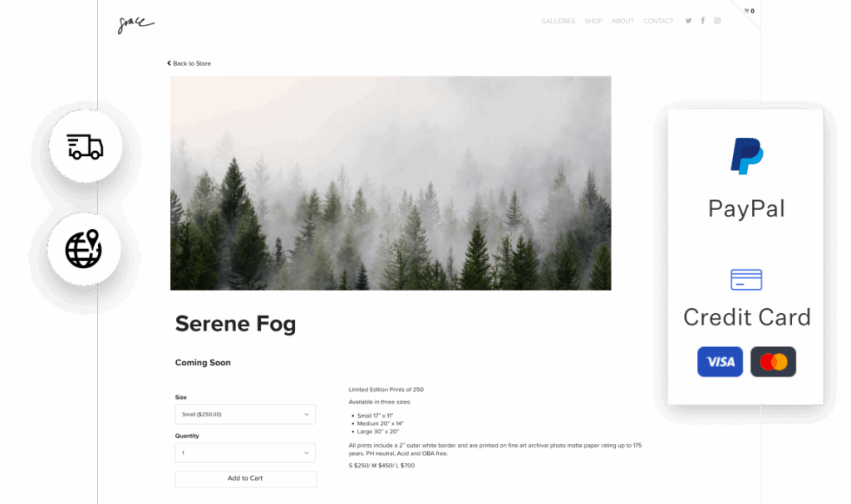Viewport: 851px width, 504px height.
Task: Click the globe with location pin icon
Action: click(x=84, y=249)
